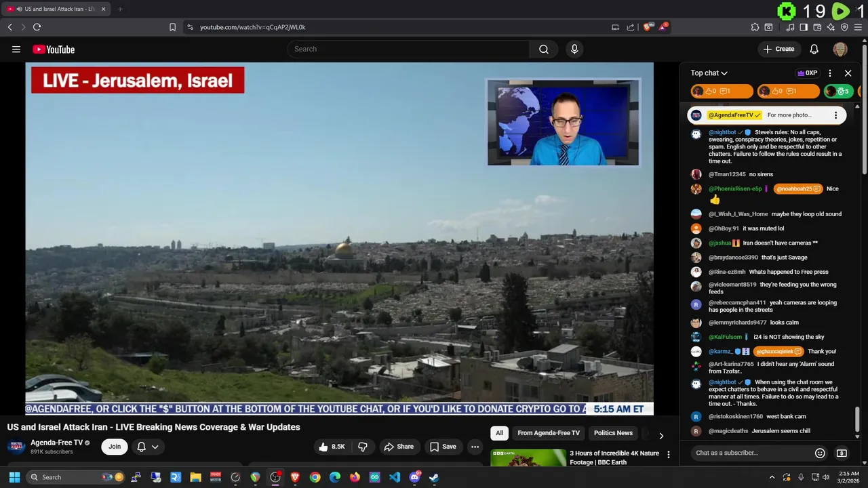Viewport: 868px width, 488px height.
Task: Click the Join channel button
Action: pyautogui.click(x=115, y=447)
